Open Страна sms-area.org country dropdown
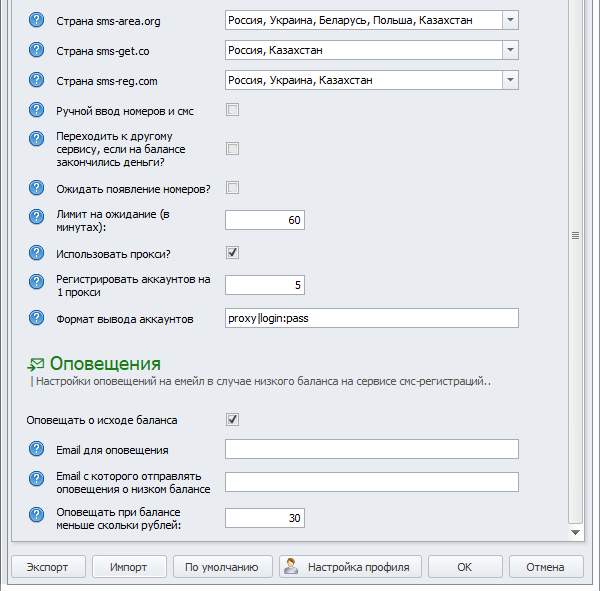Screen dimensions: 600x591 click(509, 20)
